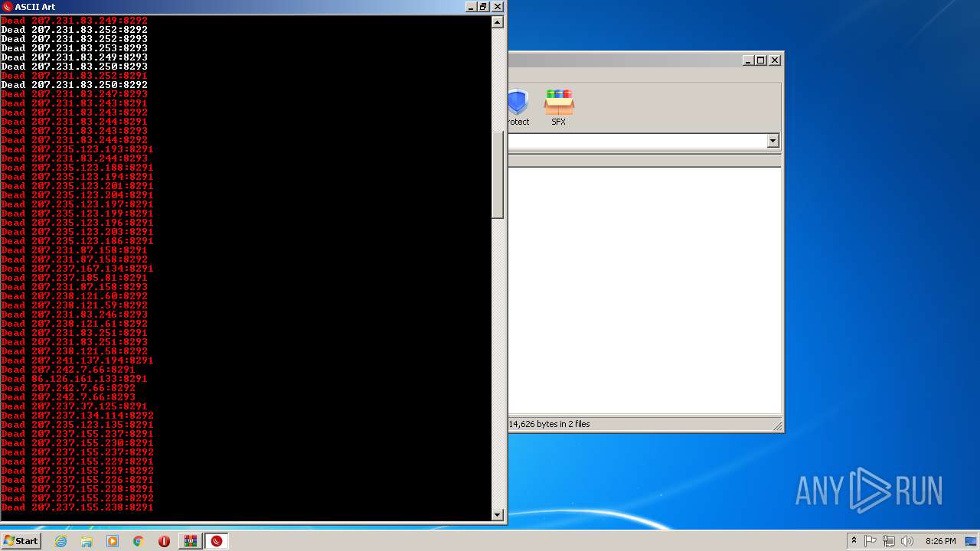
Task: Click line "Dead 207.235.123.201:8291"
Action: [77, 186]
